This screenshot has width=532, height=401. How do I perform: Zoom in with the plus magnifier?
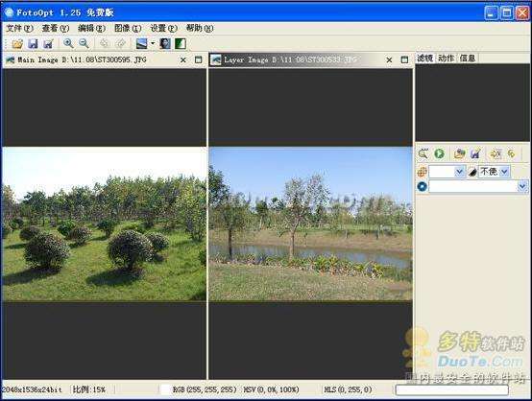click(68, 43)
